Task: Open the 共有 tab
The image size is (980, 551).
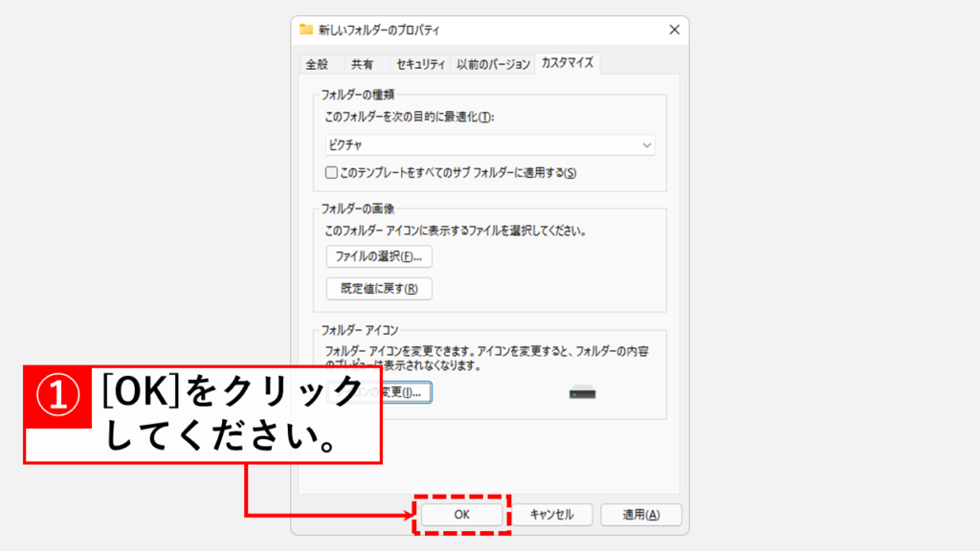Action: (362, 65)
